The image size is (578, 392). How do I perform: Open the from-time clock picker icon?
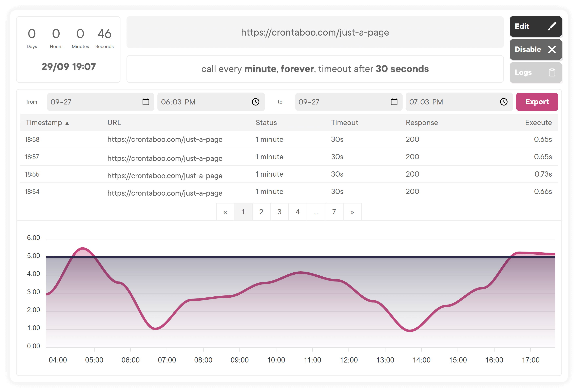pos(255,102)
